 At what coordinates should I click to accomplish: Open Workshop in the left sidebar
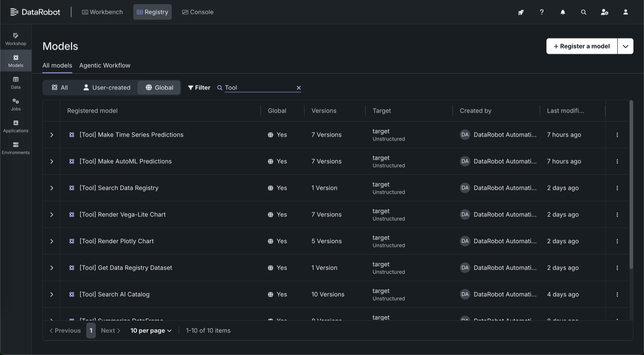[x=16, y=39]
